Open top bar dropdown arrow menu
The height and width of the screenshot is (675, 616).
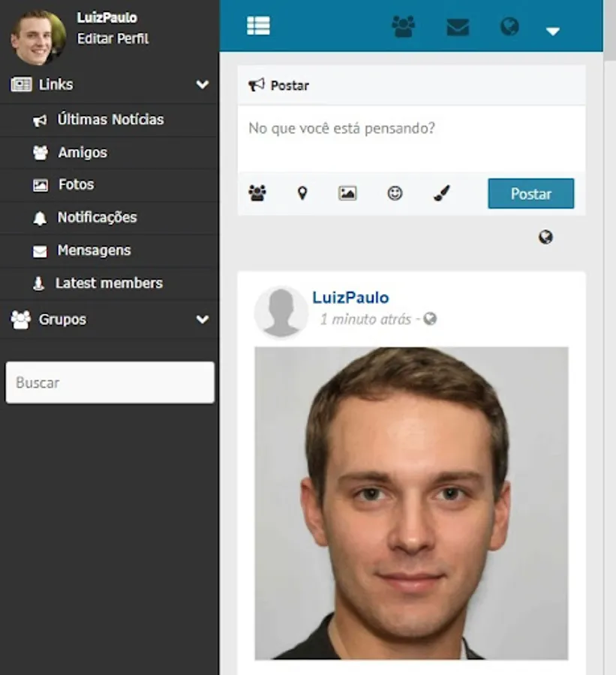pyautogui.click(x=553, y=31)
